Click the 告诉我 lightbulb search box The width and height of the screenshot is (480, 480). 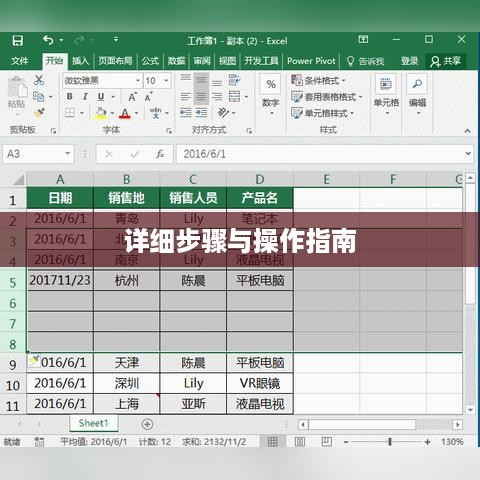(x=365, y=61)
